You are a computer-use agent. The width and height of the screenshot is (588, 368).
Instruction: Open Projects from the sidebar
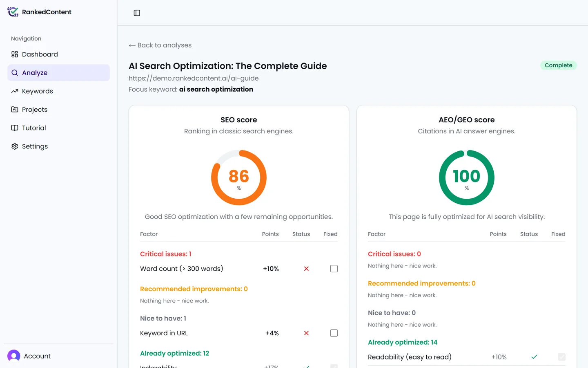58,110
